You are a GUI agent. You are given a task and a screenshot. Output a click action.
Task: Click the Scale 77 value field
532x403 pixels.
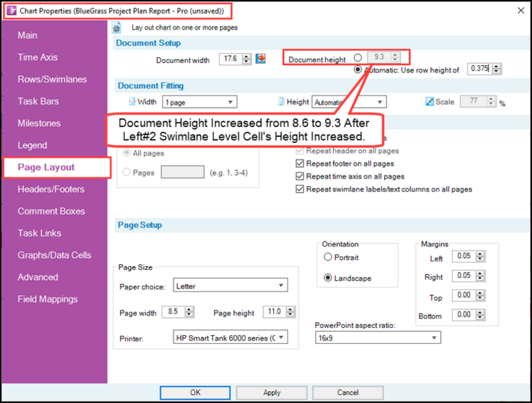pos(474,101)
